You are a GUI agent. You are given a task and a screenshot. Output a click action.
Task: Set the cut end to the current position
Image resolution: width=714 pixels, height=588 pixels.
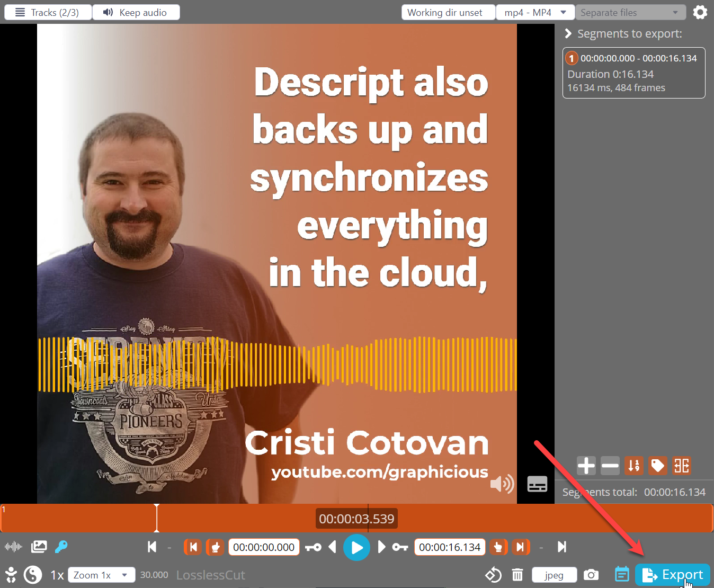point(498,547)
